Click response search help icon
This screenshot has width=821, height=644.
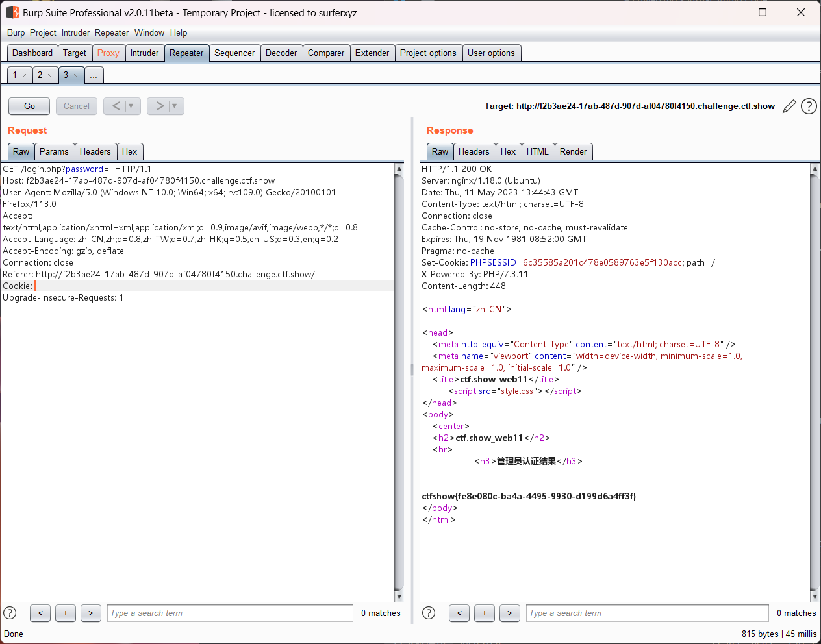(429, 613)
